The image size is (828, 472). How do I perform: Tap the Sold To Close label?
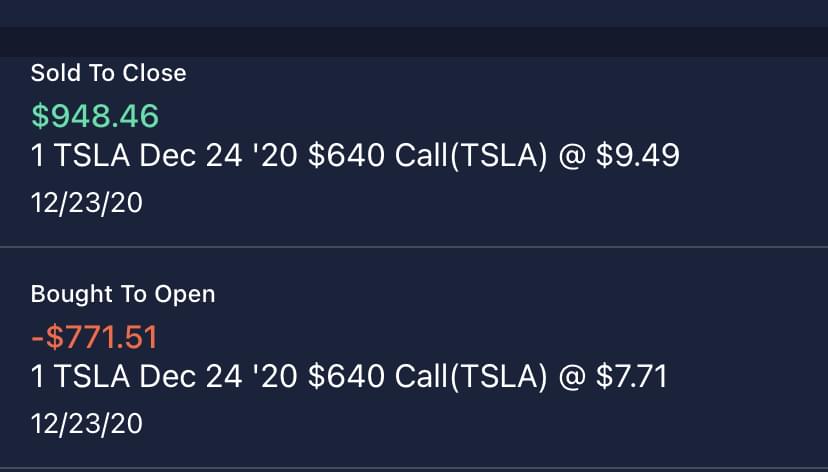tap(108, 73)
